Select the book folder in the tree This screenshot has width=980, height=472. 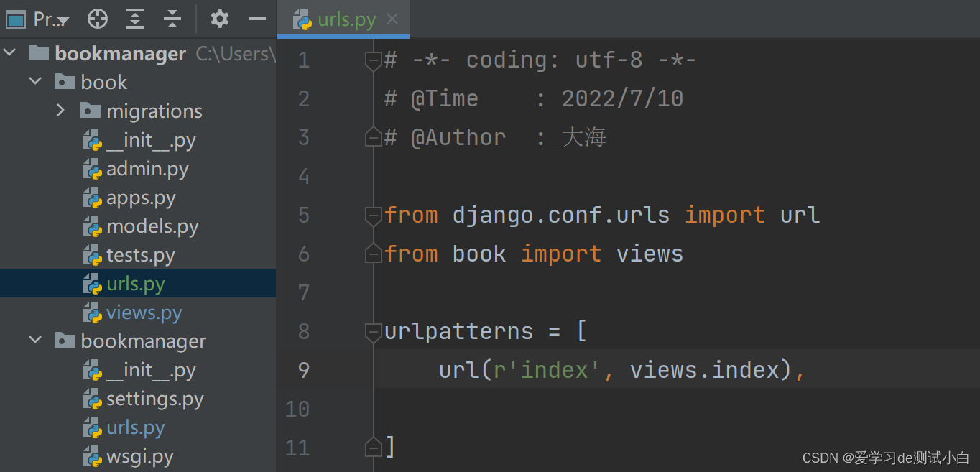coord(104,83)
